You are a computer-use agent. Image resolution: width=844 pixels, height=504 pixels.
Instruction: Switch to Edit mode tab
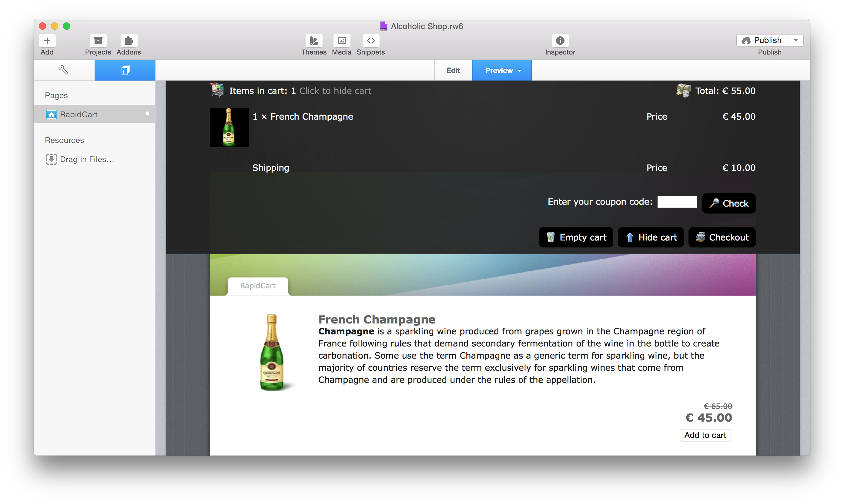(453, 70)
